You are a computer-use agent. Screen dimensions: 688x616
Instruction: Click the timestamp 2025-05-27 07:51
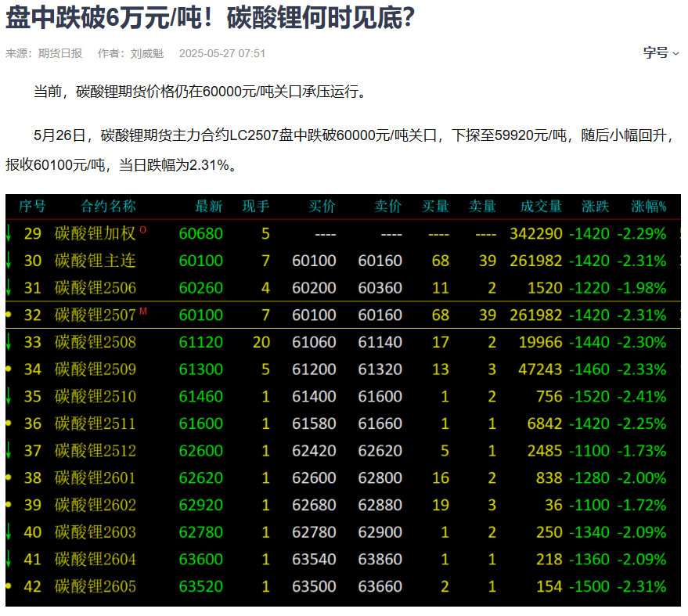pos(222,53)
